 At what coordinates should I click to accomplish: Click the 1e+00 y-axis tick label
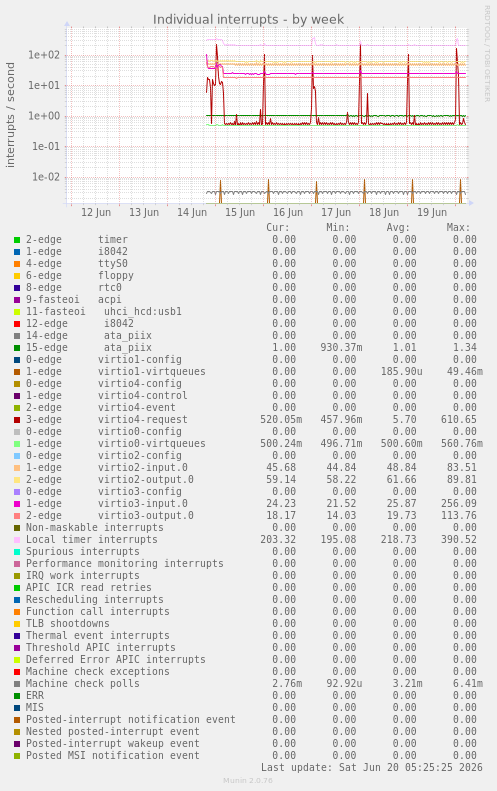pyautogui.click(x=44, y=116)
